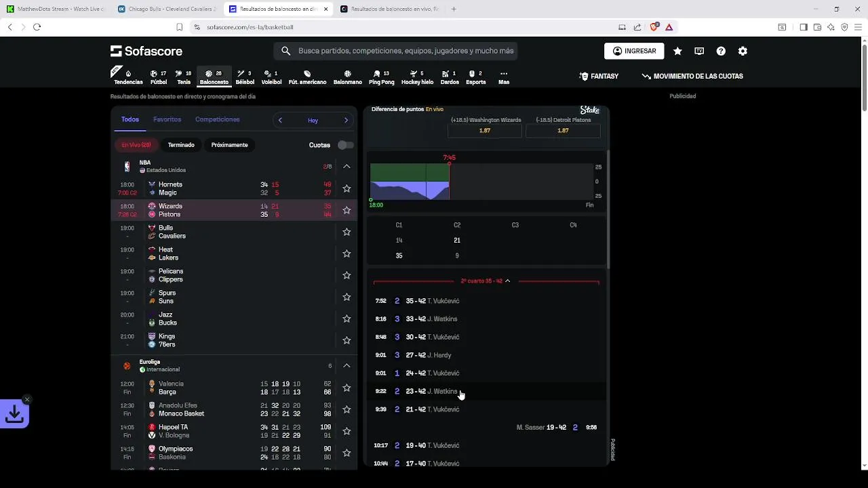Open the Esports section
868x488 pixels.
(x=475, y=77)
